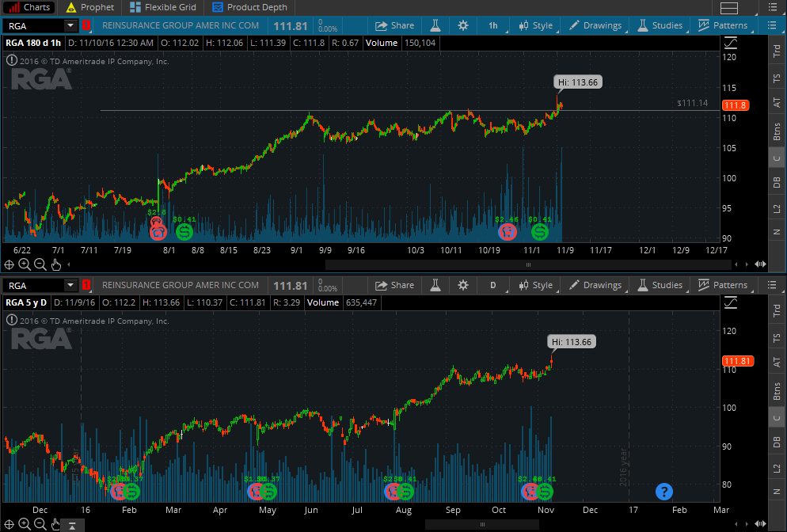Click the August earnings phone icon in upper chart

tap(158, 232)
